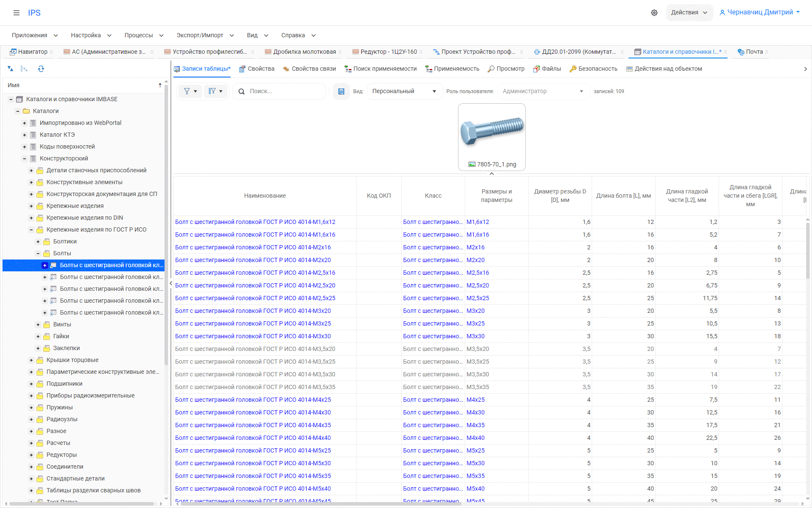Expand the Винты tree folder
This screenshot has width=812, height=508.
(38, 325)
